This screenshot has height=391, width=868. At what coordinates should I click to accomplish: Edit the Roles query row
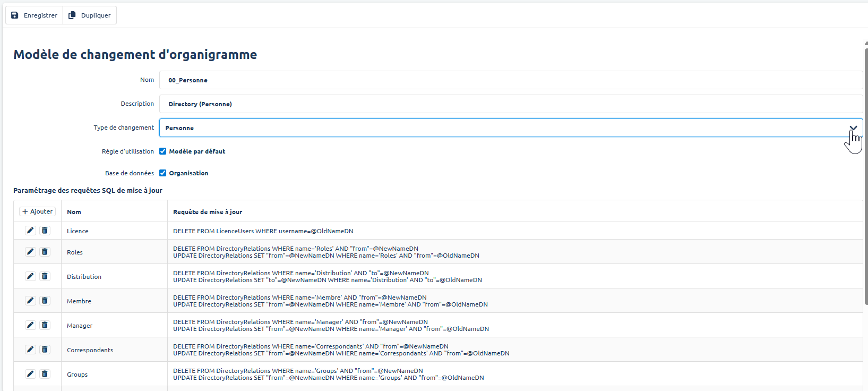(x=30, y=252)
